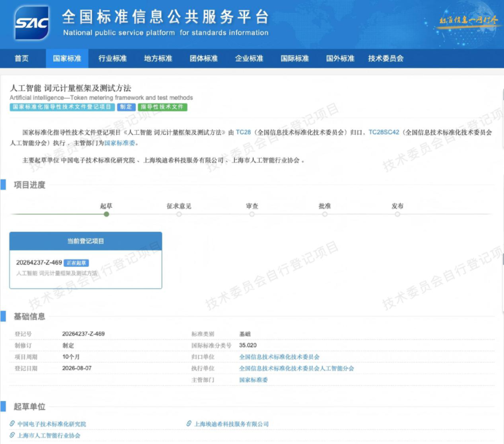This screenshot has height=444, width=504.
Task: Click link icon beside 上海埃迪希科技服务有限公司
Action: pyautogui.click(x=189, y=424)
